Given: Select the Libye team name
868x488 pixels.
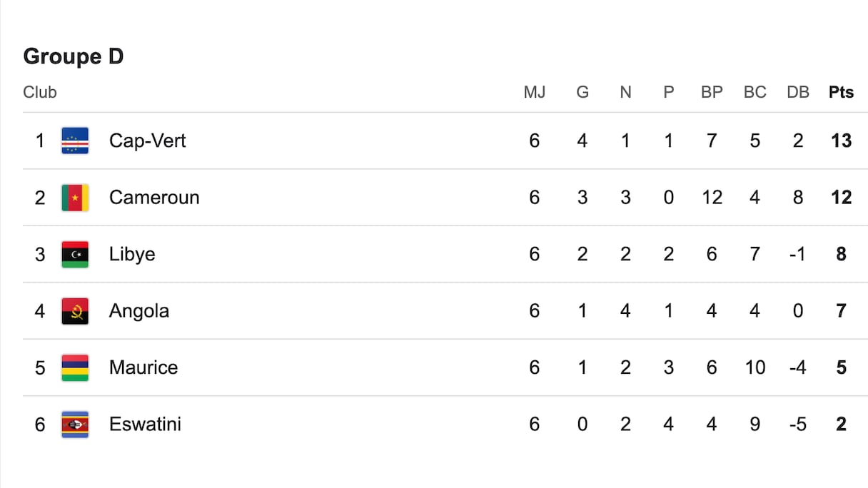Looking at the screenshot, I should point(132,254).
